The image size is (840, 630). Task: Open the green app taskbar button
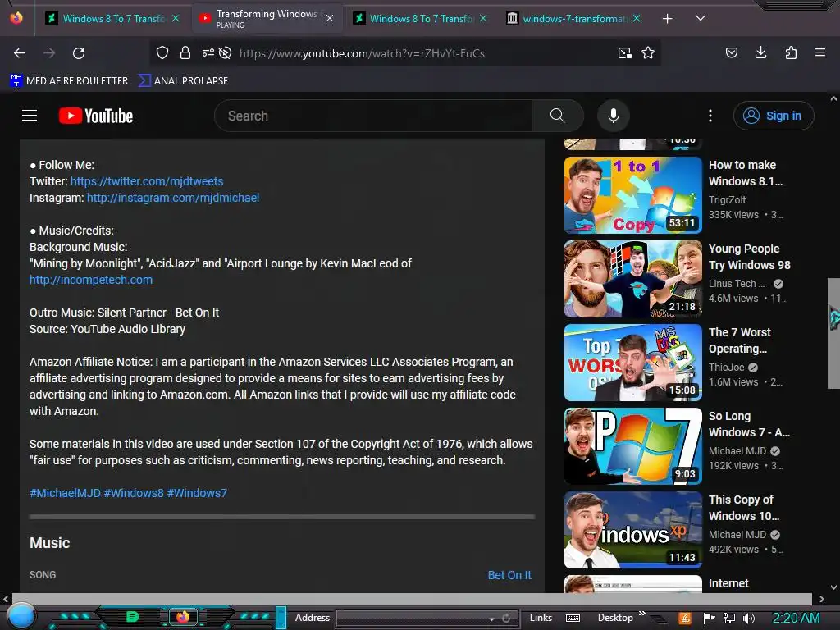132,617
